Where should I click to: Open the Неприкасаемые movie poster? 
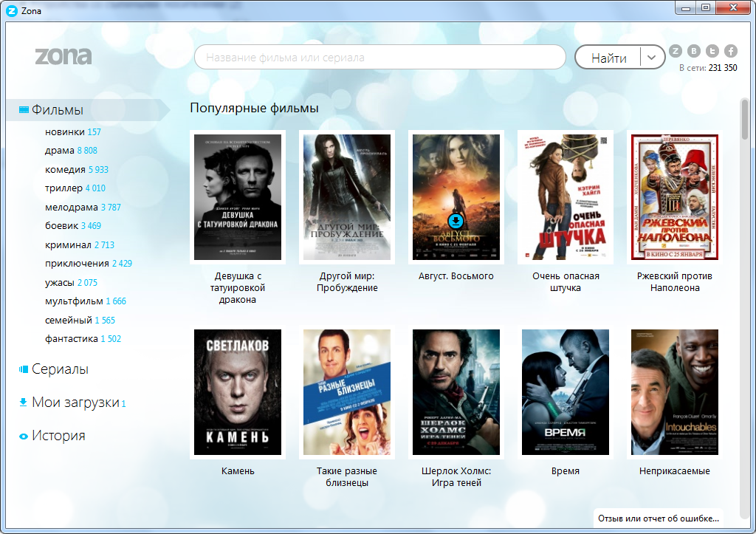point(675,391)
